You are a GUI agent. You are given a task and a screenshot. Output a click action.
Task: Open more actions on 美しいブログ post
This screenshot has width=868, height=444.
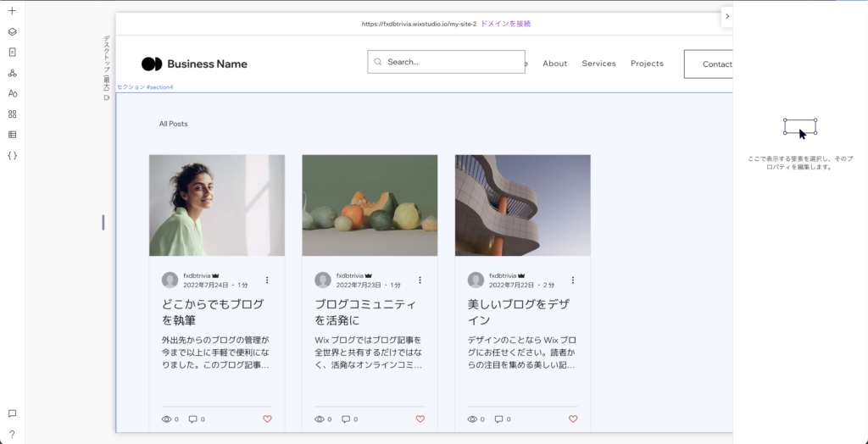(572, 280)
